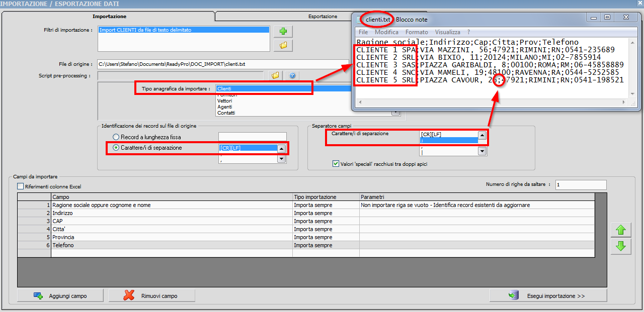Click the Script pre-processing input field
The height and width of the screenshot is (312, 644).
(180, 76)
